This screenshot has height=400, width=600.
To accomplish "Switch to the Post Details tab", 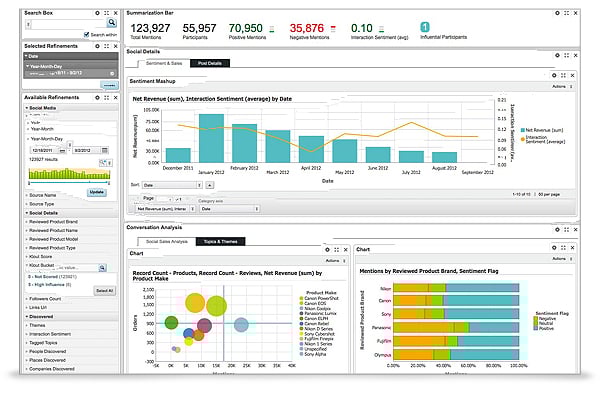I will click(208, 63).
